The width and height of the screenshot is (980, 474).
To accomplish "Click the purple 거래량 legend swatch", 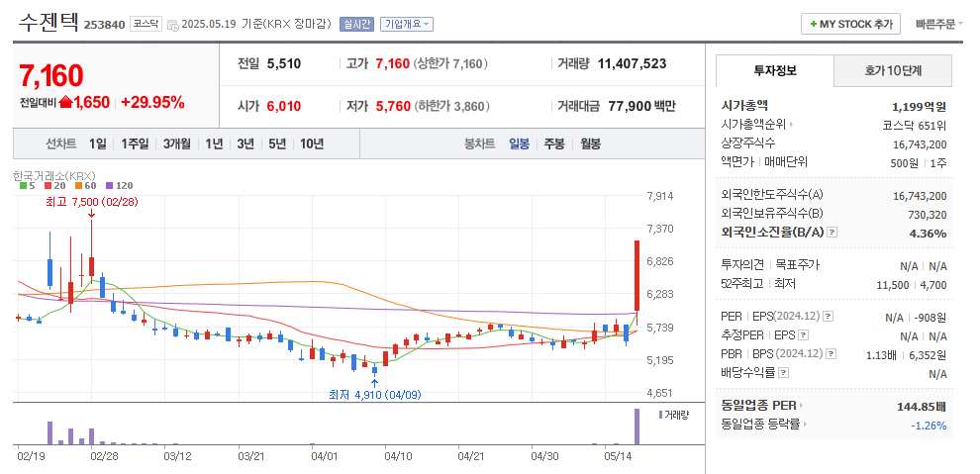I will (660, 415).
